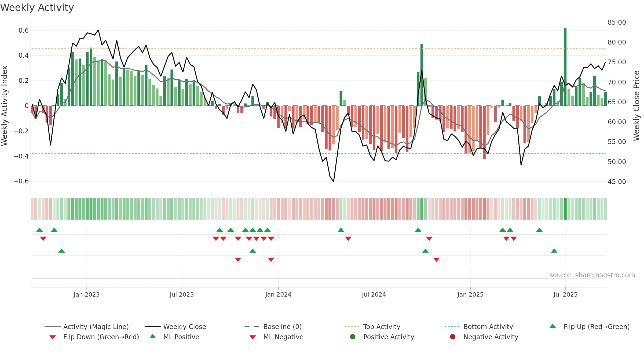Viewport: 644px width, 362px height.
Task: Click the 45.00 price axis tick
Action: tap(617, 182)
